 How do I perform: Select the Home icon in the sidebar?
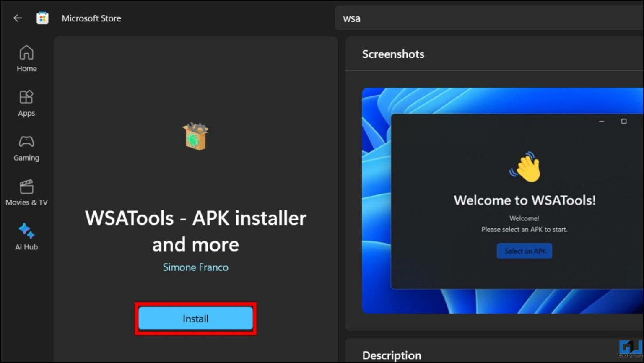tap(26, 52)
